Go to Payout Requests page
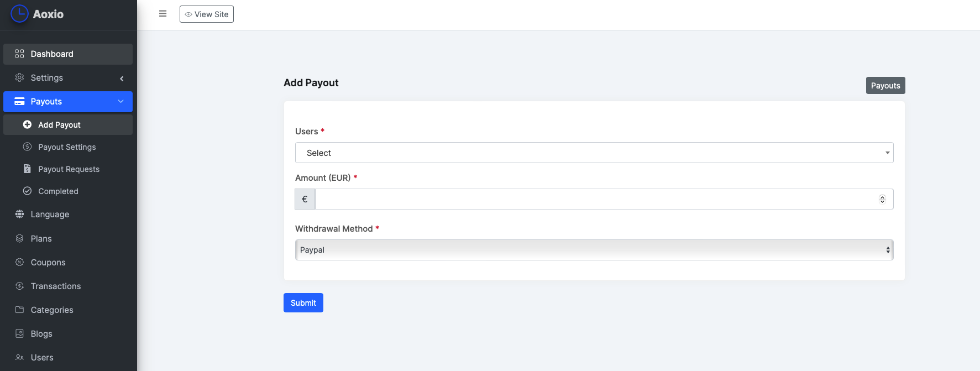The height and width of the screenshot is (371, 980). (x=69, y=169)
